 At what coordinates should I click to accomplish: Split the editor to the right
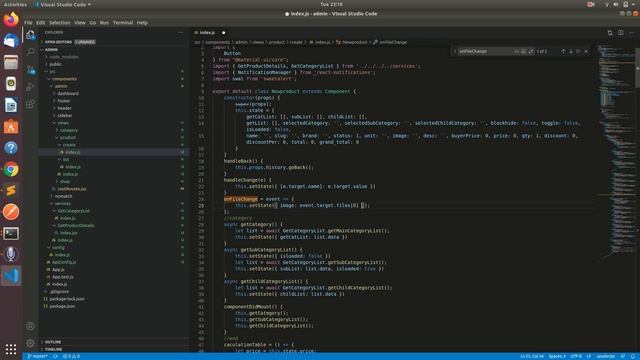pyautogui.click(x=620, y=33)
